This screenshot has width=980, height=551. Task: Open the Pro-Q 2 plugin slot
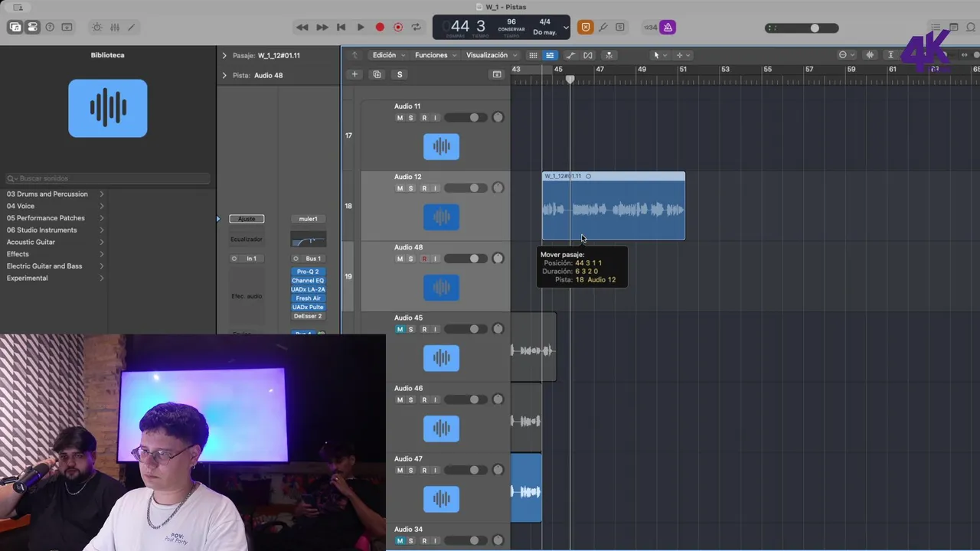coord(308,272)
